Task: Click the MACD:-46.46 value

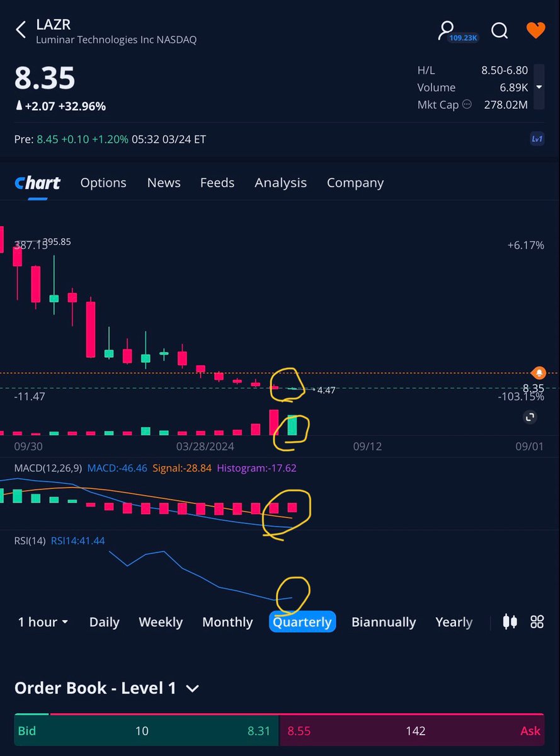Action: point(117,468)
